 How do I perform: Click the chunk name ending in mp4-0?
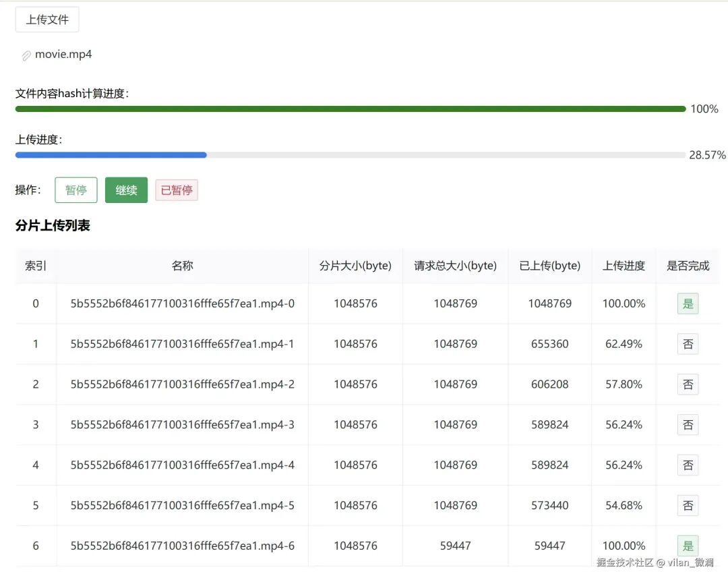tap(183, 303)
